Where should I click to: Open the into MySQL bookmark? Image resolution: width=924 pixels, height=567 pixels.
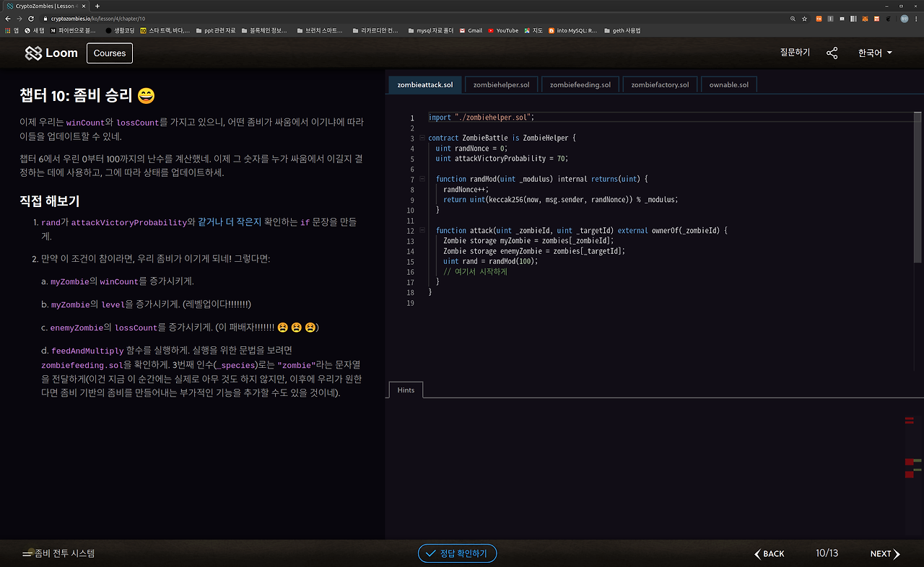click(572, 30)
